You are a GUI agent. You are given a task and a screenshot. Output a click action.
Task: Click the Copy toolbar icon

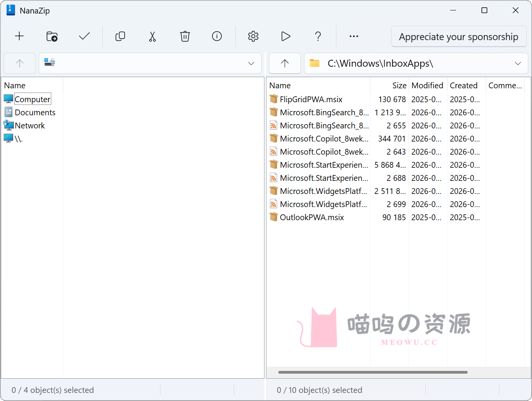120,36
